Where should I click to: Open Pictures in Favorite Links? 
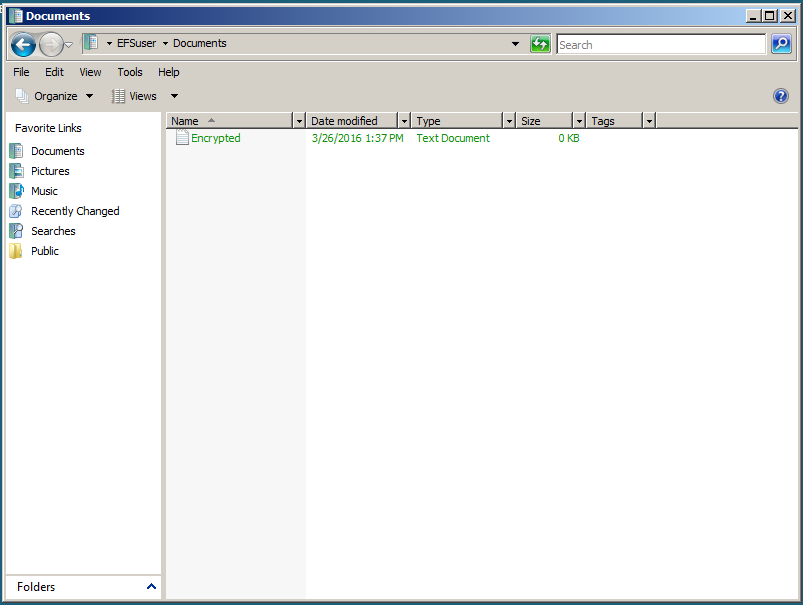click(50, 171)
